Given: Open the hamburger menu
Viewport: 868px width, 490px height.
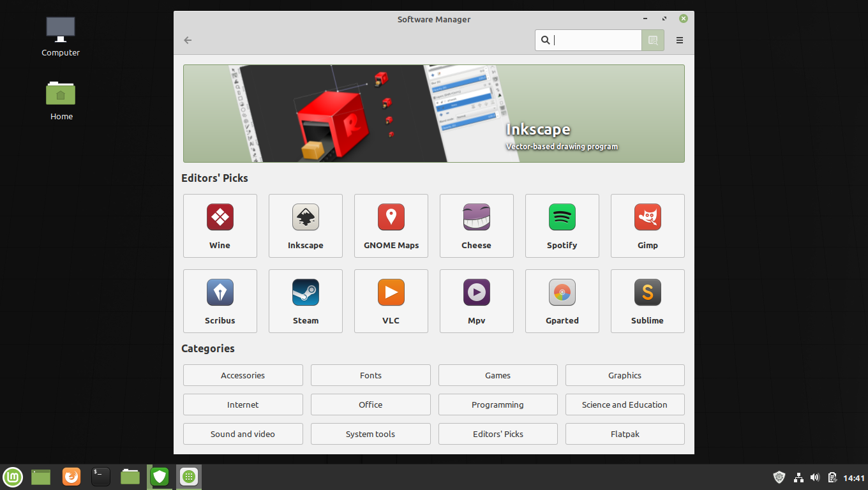Looking at the screenshot, I should (680, 40).
